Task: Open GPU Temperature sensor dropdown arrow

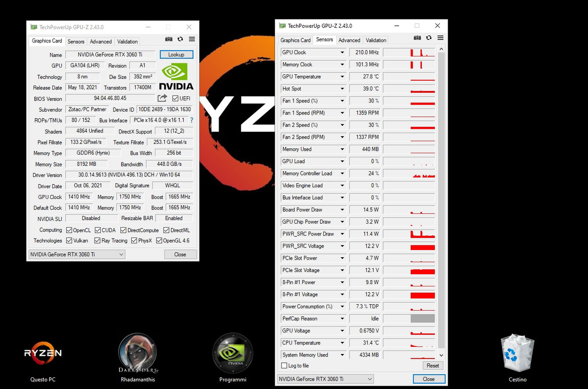Action: coord(342,77)
